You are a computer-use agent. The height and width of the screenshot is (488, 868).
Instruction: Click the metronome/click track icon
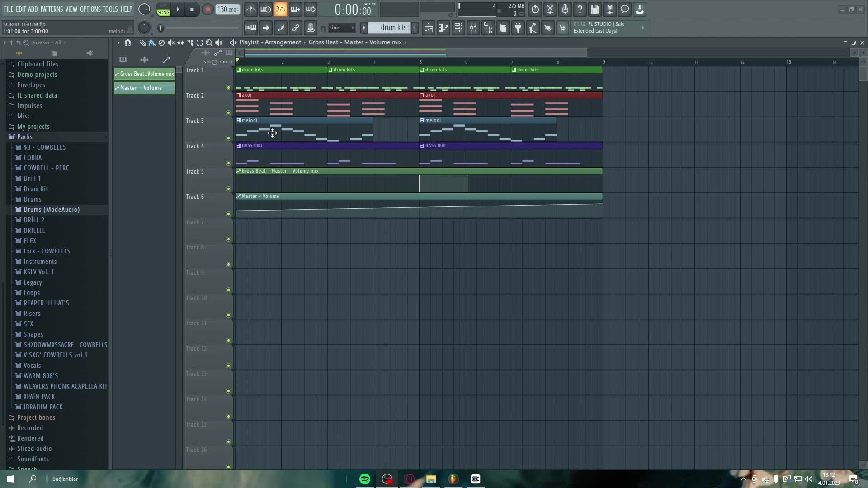pyautogui.click(x=251, y=9)
